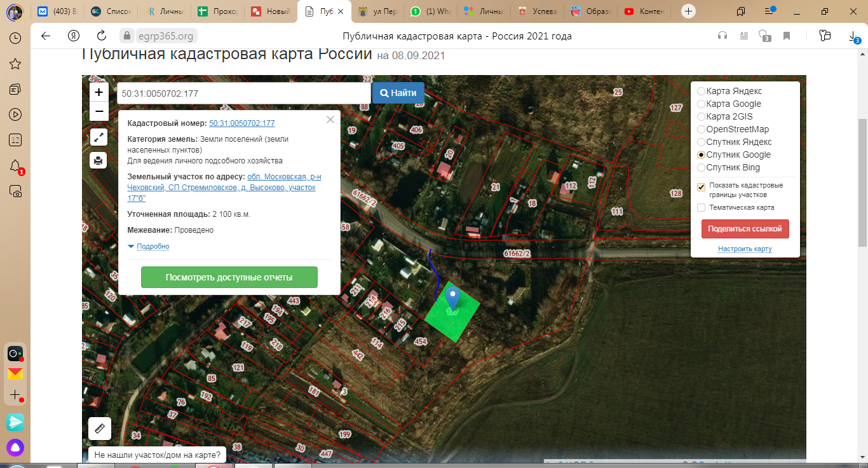Print the cadastral map

coord(98,160)
